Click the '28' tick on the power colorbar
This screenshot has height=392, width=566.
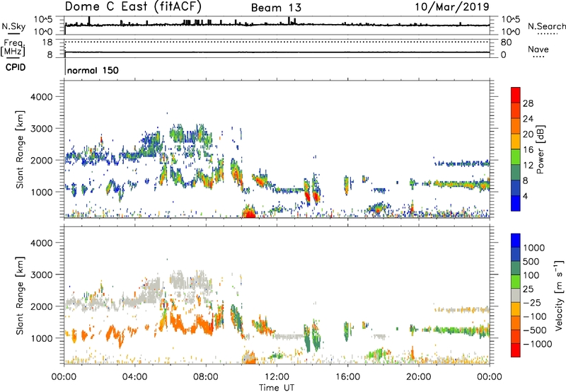528,103
